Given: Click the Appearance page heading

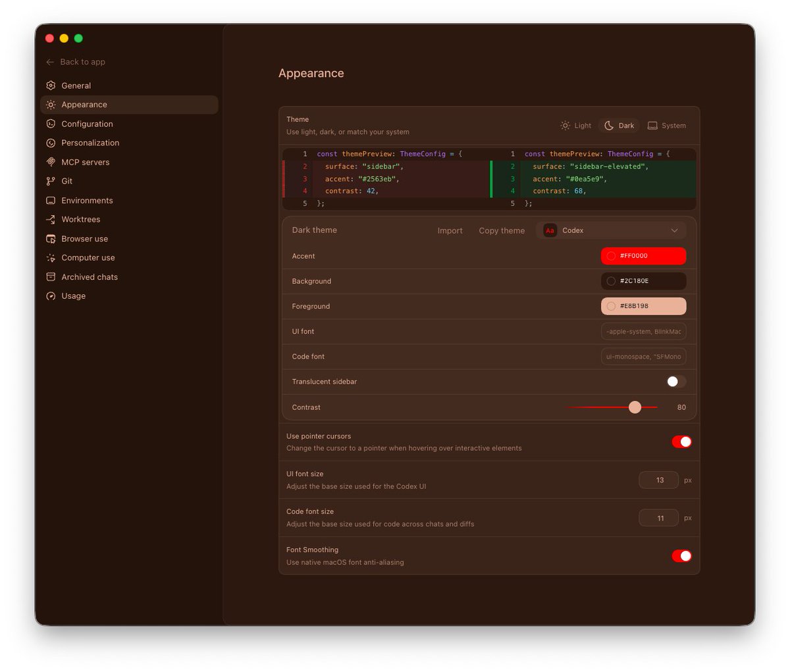Looking at the screenshot, I should pos(311,73).
